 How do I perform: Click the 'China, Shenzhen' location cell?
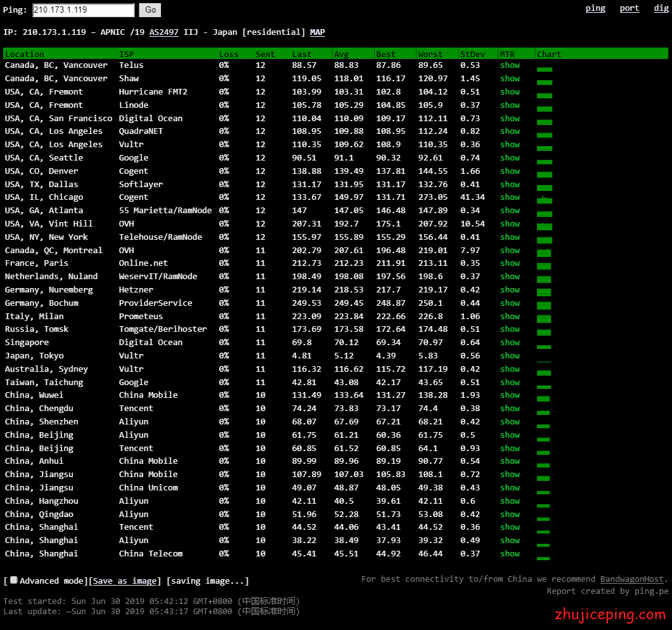(42, 422)
